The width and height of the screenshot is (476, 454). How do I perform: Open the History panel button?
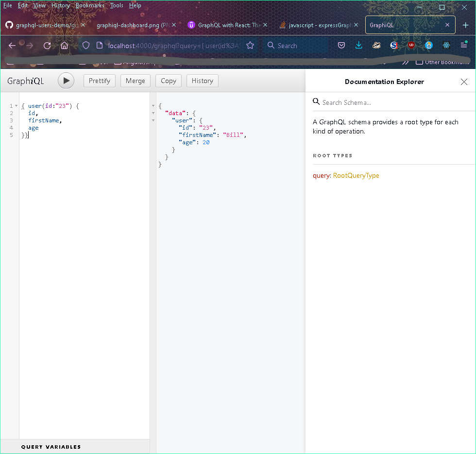(x=203, y=81)
